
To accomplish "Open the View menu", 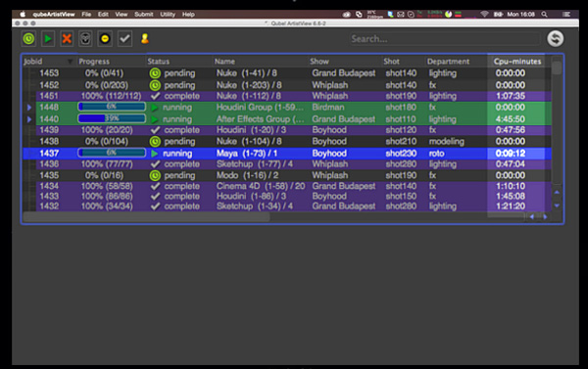I will [x=122, y=15].
